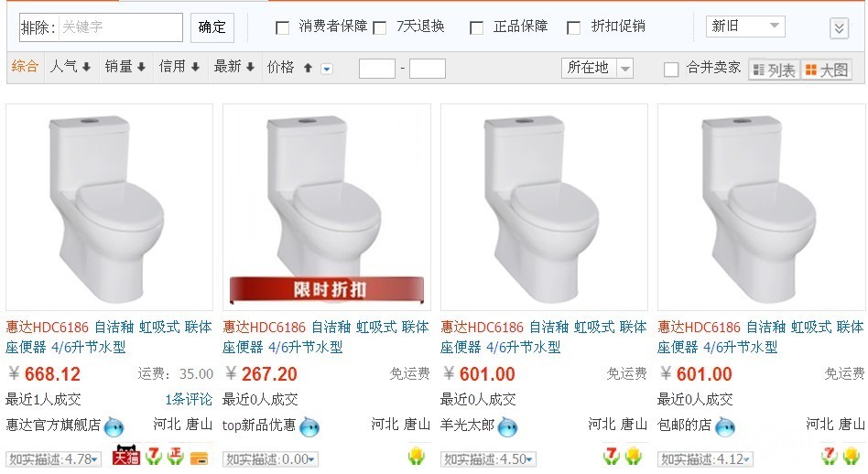Click the Wangwang chat icon next to 羊光太郎
The width and height of the screenshot is (868, 474).
507,426
